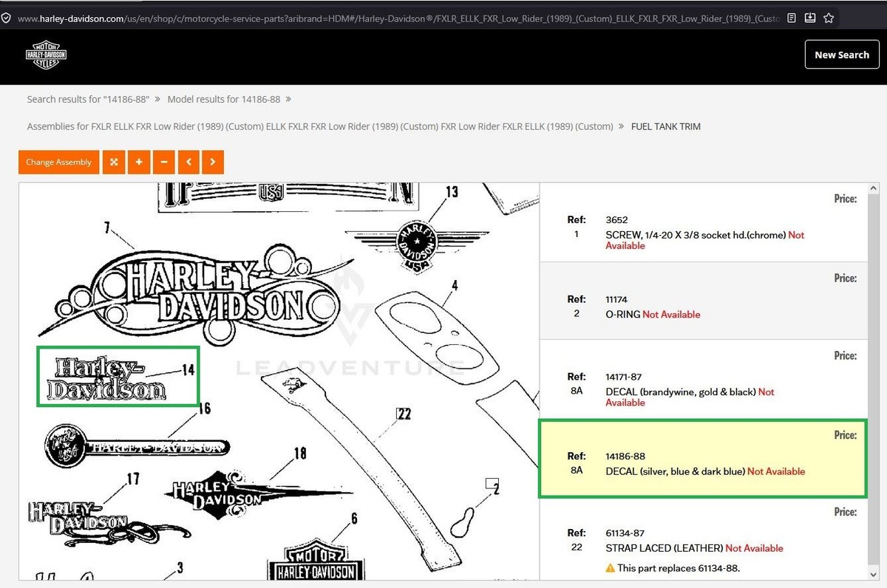
Task: Click the New Search button
Action: (842, 55)
